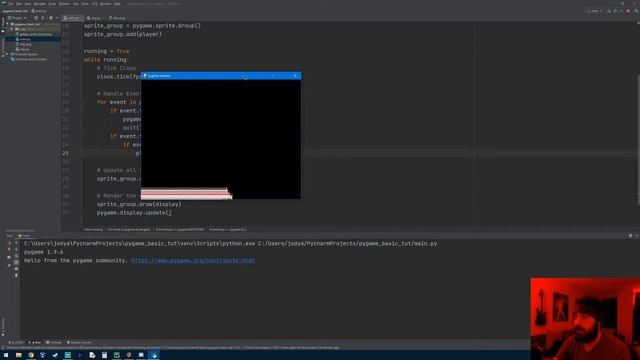640x360 pixels.
Task: Open the run configuration dropdown
Action: pyautogui.click(x=594, y=11)
